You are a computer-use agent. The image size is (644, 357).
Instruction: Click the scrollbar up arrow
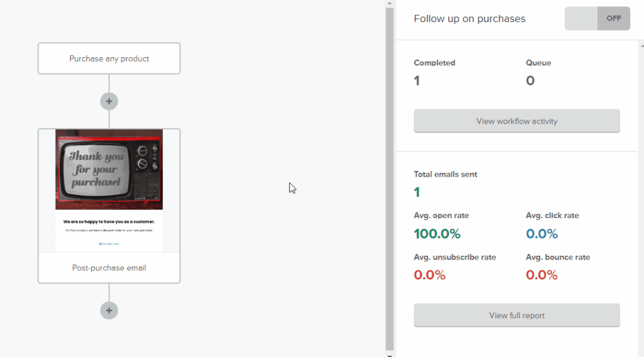click(x=390, y=3)
